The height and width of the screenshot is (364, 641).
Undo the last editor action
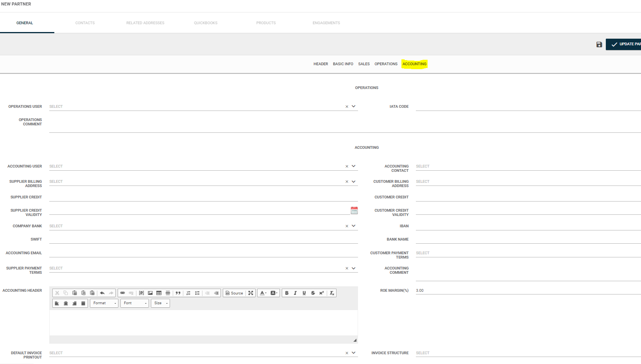[x=102, y=293]
